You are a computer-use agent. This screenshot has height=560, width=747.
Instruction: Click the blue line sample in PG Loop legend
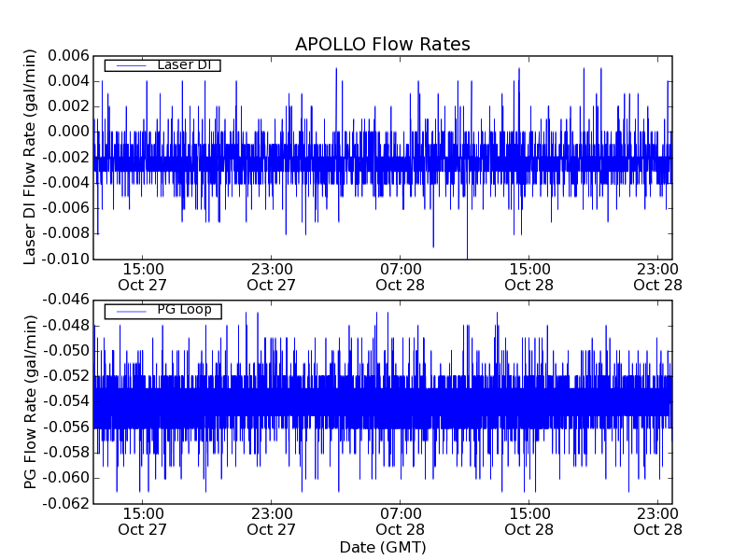132,312
